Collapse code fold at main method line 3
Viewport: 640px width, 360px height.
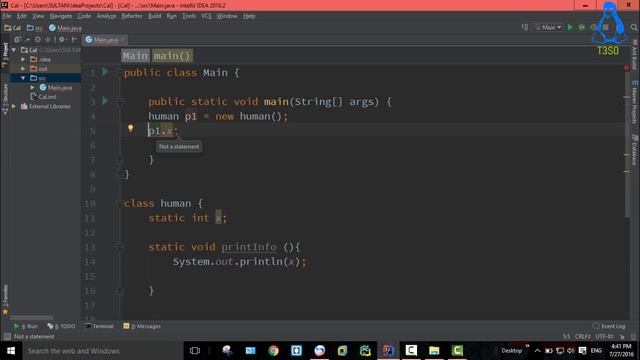click(x=120, y=102)
